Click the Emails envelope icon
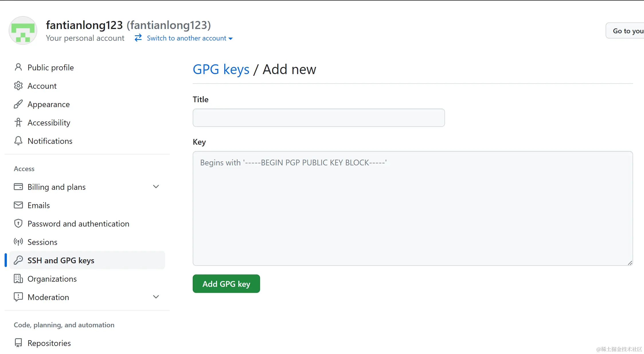Image resolution: width=644 pixels, height=354 pixels. (18, 205)
